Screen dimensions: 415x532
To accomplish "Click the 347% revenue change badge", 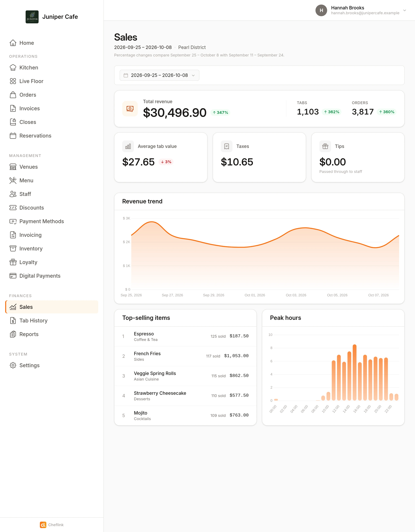I will coord(220,113).
